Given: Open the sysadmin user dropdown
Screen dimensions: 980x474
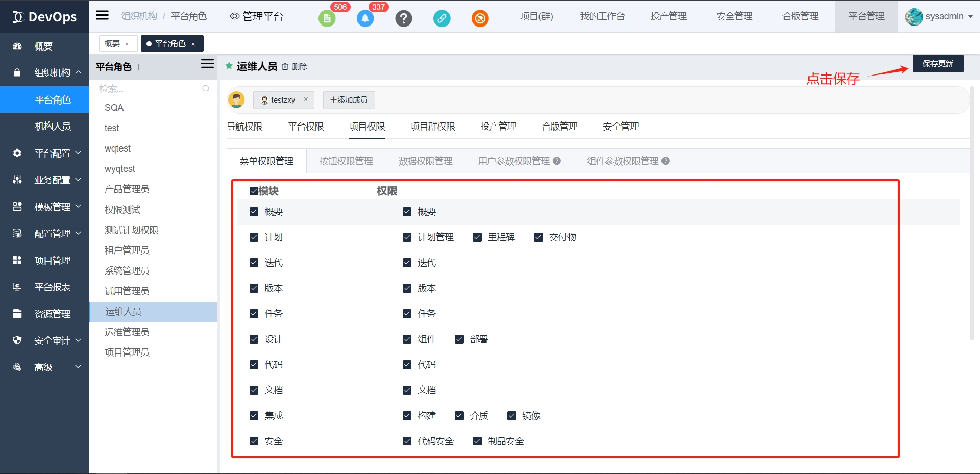Looking at the screenshot, I should (940, 16).
